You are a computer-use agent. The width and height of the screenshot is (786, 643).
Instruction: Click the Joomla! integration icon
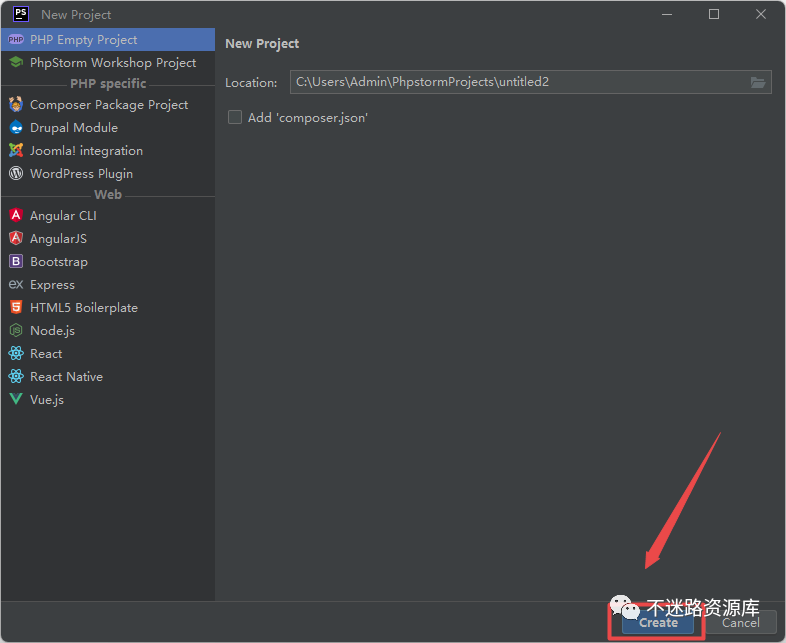point(16,150)
